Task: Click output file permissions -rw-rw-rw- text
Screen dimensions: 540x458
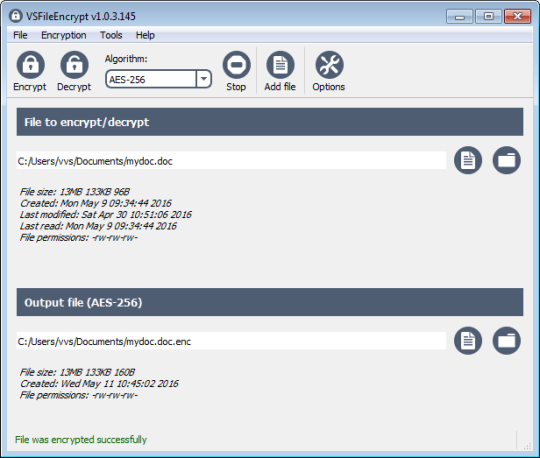Action: (79, 395)
